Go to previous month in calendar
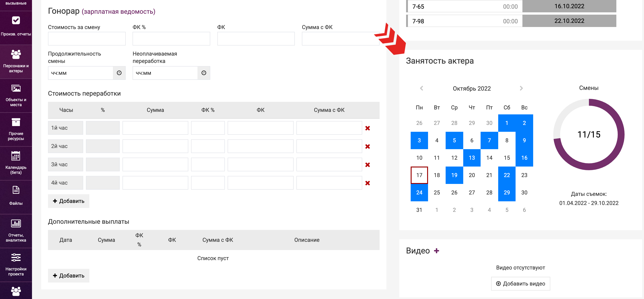 tap(421, 88)
